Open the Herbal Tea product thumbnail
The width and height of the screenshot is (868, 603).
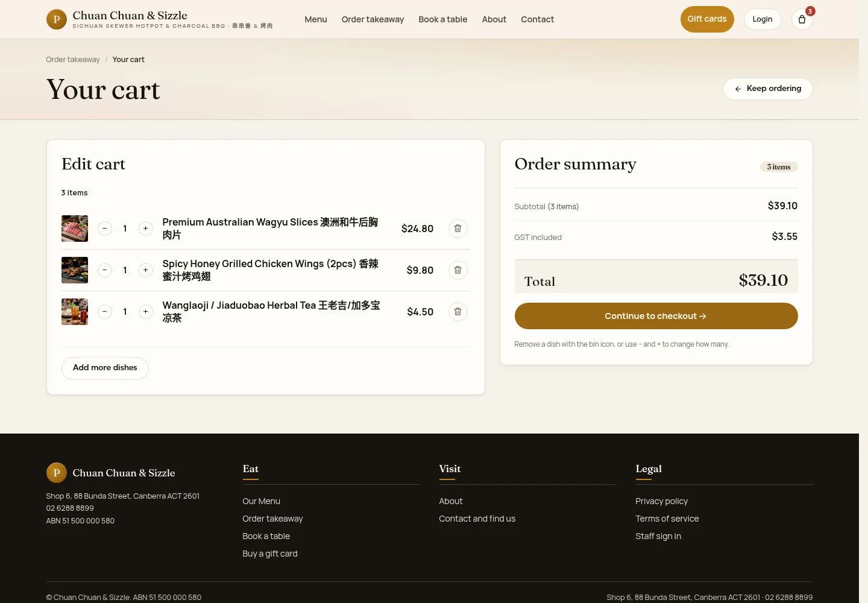coord(75,312)
